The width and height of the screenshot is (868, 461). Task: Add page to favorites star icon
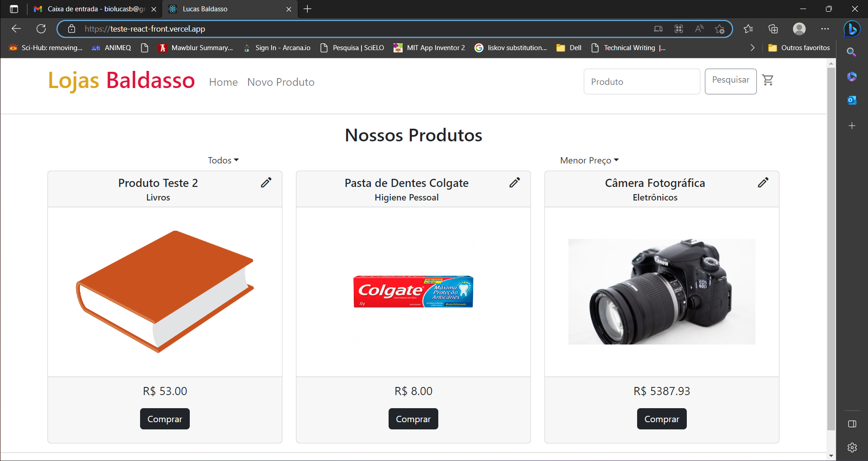(x=719, y=29)
